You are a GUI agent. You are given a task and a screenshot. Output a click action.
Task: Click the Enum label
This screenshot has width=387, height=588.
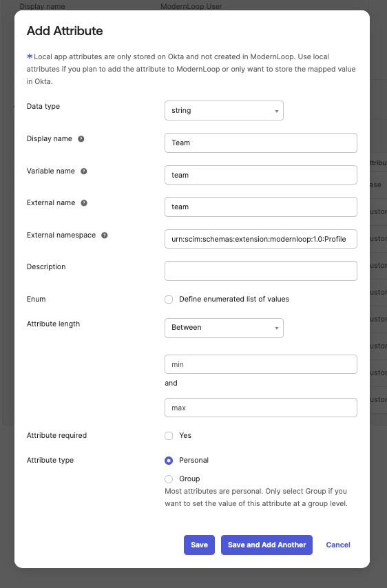coord(36,299)
